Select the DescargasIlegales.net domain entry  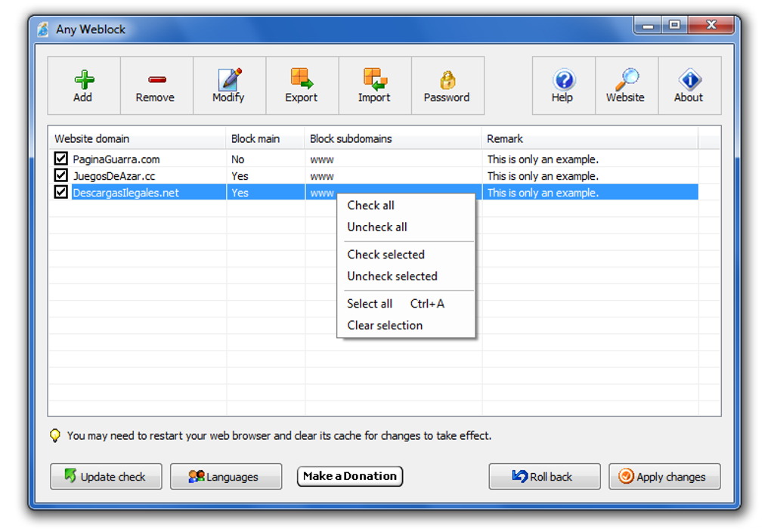(x=126, y=193)
